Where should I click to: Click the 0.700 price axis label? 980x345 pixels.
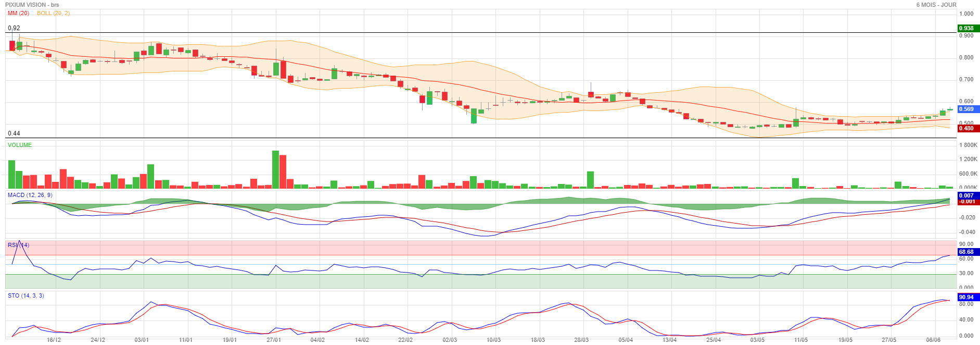(x=966, y=79)
